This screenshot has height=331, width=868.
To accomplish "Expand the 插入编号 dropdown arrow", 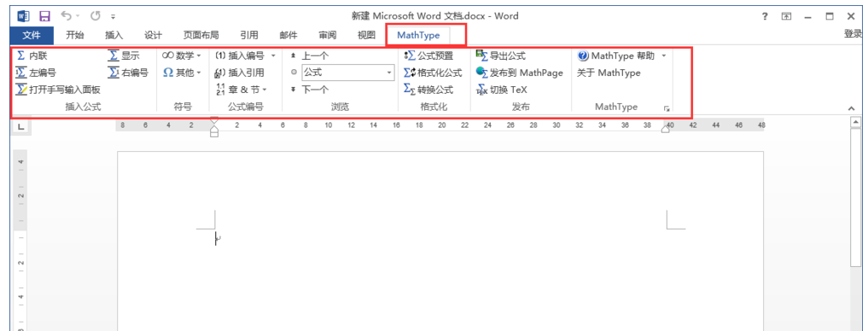I will 273,55.
